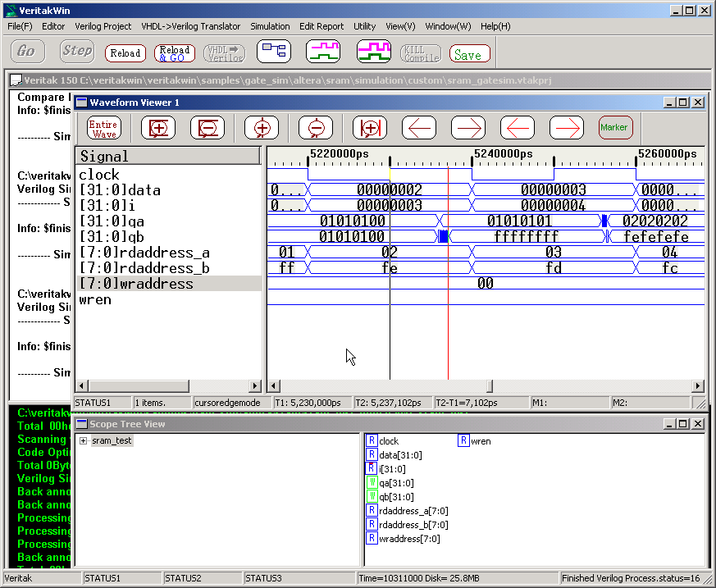The image size is (716, 588).
Task: Expand the sram_test tree node
Action: (x=84, y=441)
